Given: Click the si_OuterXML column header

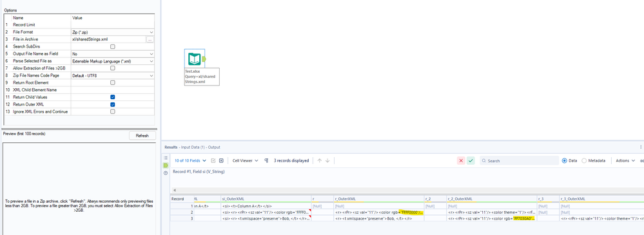Looking at the screenshot, I should click(x=266, y=198).
